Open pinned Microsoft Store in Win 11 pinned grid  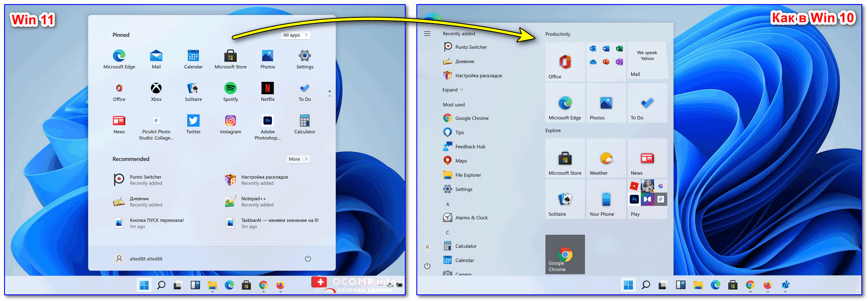coord(231,59)
